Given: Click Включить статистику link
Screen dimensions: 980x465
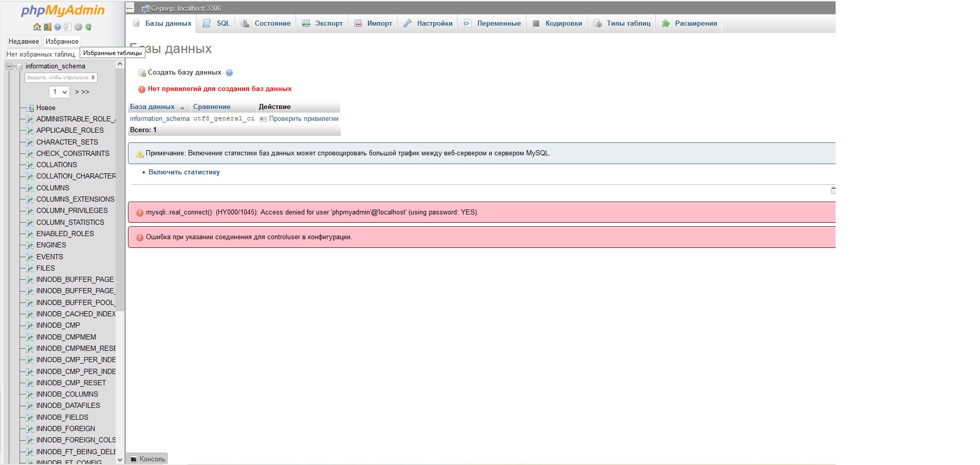Looking at the screenshot, I should pos(184,172).
